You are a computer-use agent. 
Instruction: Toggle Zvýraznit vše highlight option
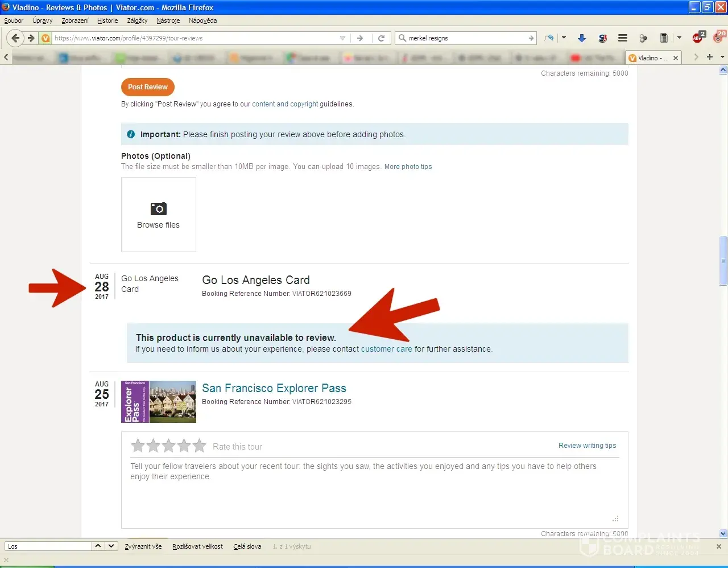click(x=143, y=546)
